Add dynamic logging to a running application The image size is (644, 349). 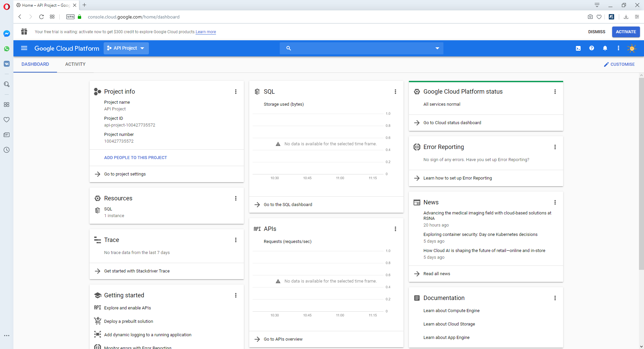click(148, 335)
